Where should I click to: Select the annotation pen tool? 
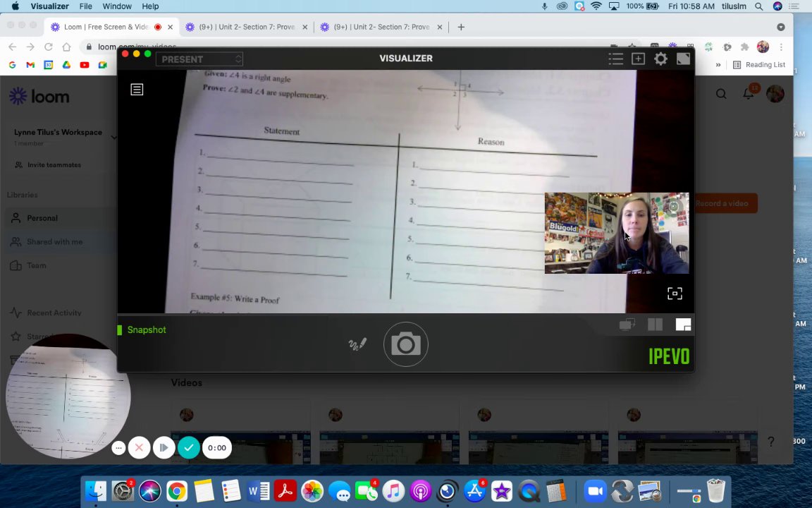pyautogui.click(x=357, y=344)
